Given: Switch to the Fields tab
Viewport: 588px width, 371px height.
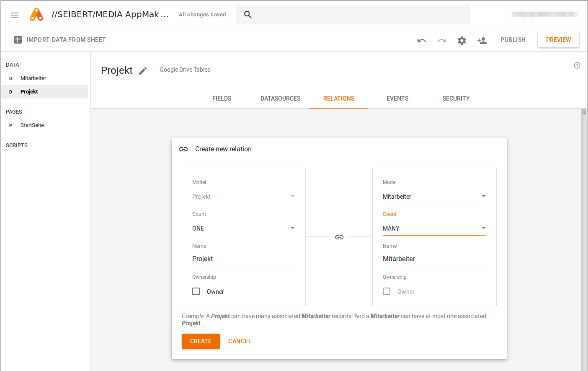Looking at the screenshot, I should 222,99.
